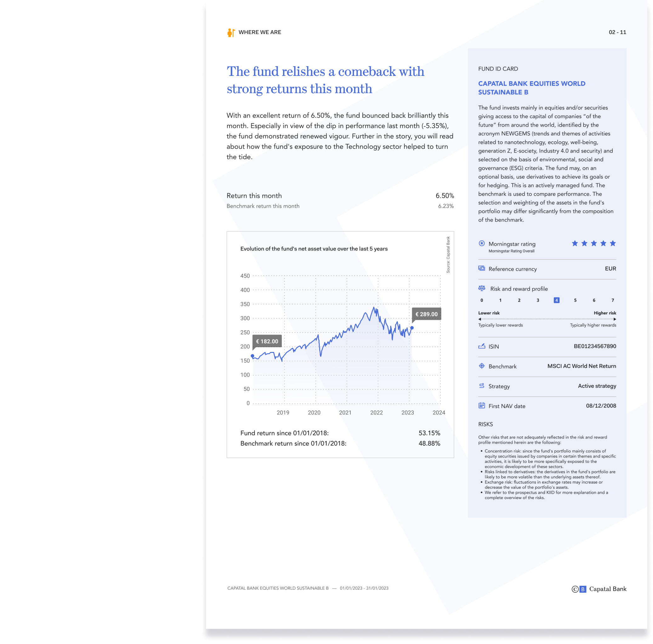Click the Risk and reward scales icon
Screen dimensions: 653x644
click(482, 288)
